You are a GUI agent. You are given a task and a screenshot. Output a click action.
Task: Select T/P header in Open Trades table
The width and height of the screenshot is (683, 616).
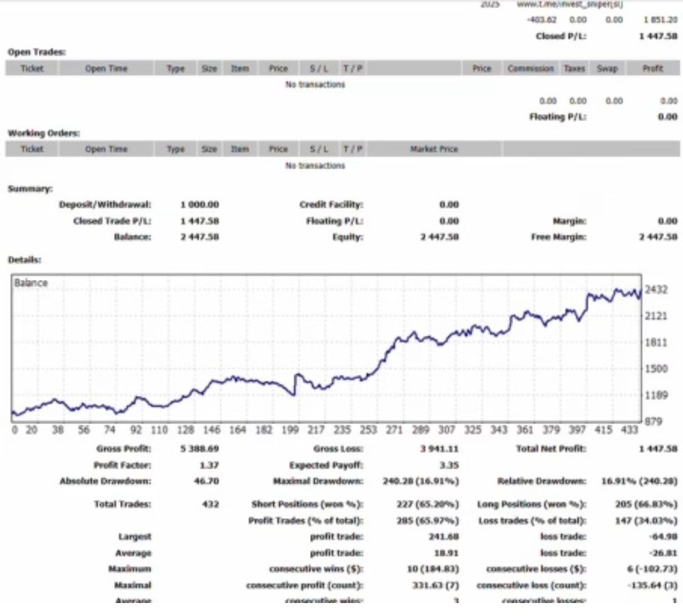[x=352, y=68]
